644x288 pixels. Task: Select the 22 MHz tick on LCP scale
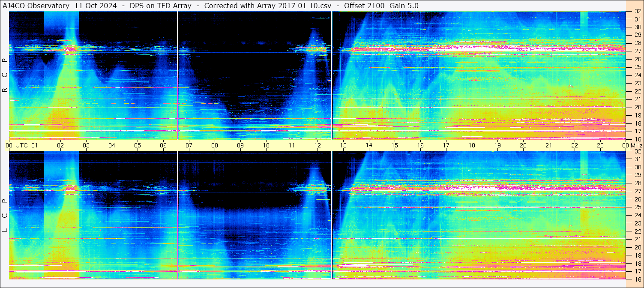638,231
